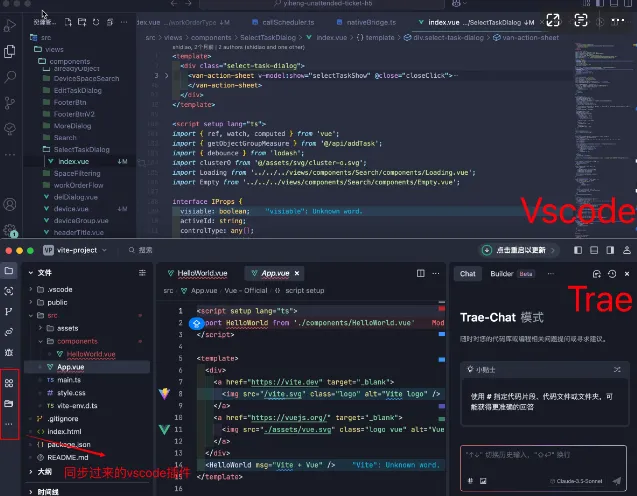Toggle bottom panel layout in Trae title bar
This screenshot has width=637, height=496.
[x=594, y=250]
